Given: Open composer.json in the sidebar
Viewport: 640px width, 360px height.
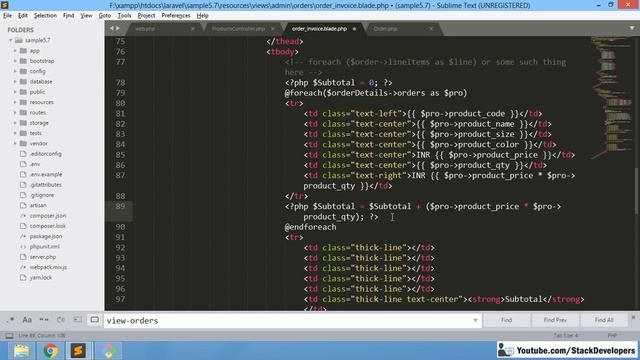Looking at the screenshot, I should [47, 216].
